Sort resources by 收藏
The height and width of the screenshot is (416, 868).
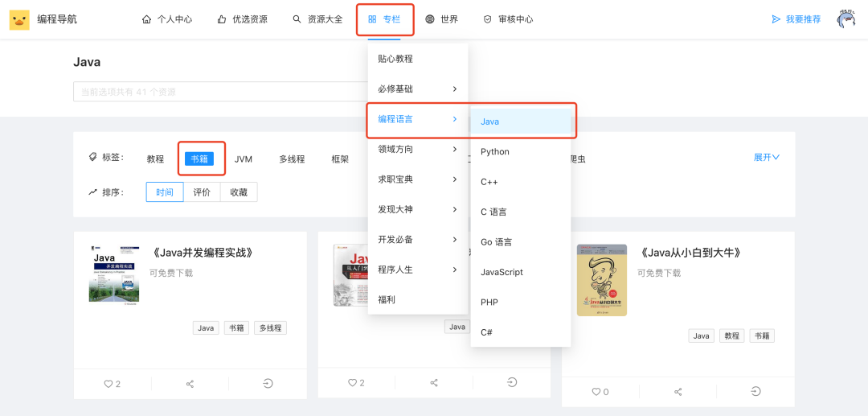point(239,192)
